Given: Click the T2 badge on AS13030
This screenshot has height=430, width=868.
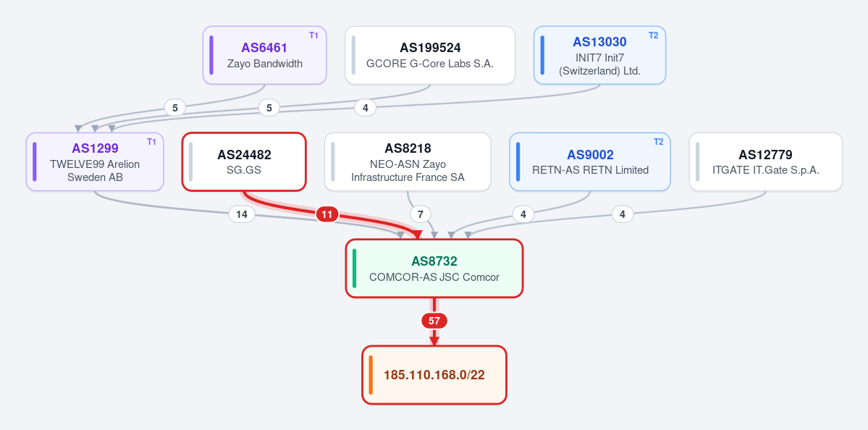Looking at the screenshot, I should [x=653, y=35].
